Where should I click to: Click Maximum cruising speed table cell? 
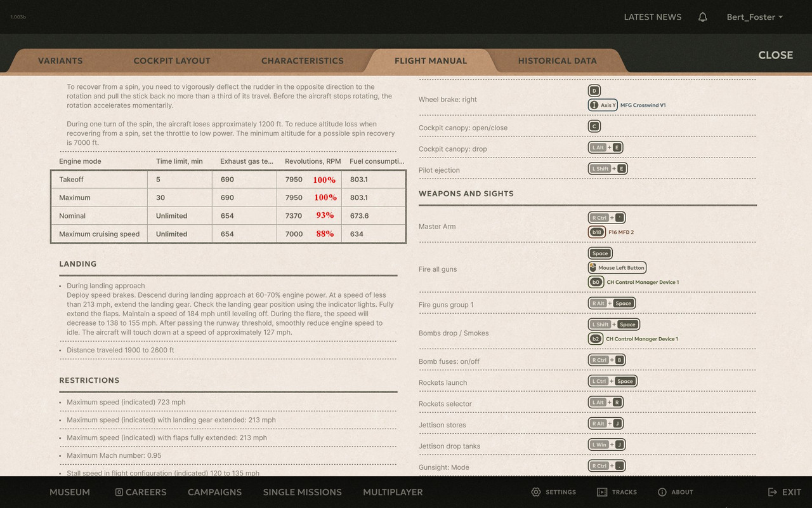click(x=99, y=234)
